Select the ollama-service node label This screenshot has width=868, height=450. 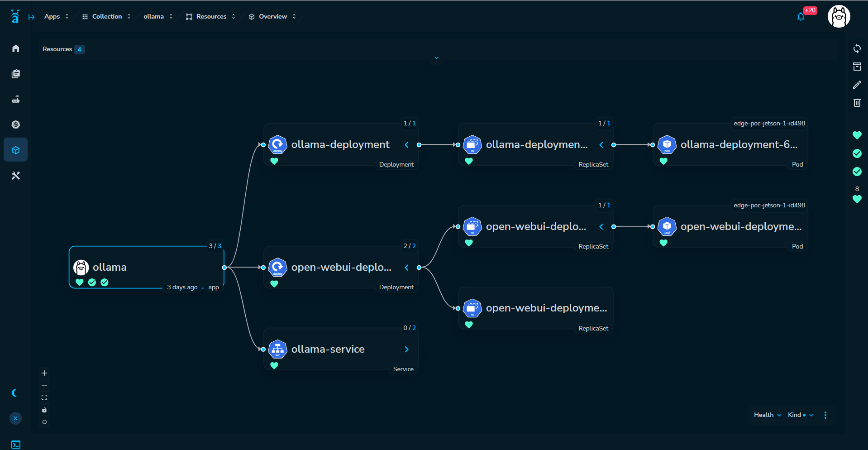tap(328, 349)
